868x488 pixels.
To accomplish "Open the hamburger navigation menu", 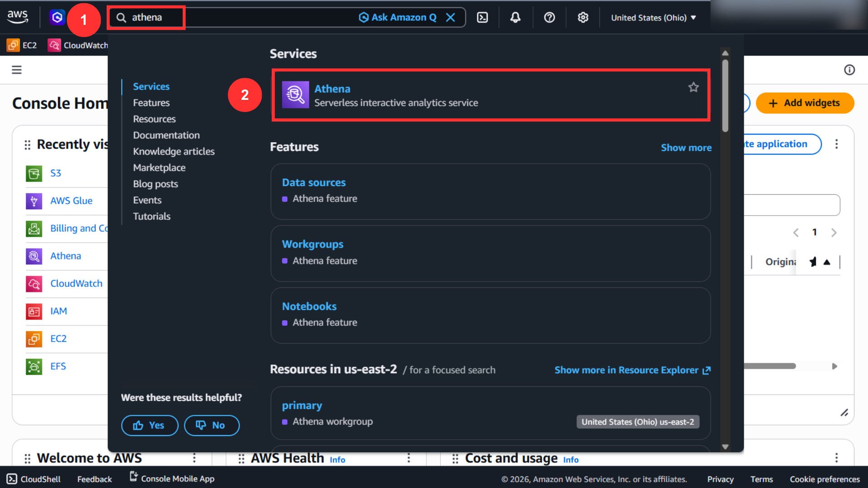I will click(x=17, y=70).
